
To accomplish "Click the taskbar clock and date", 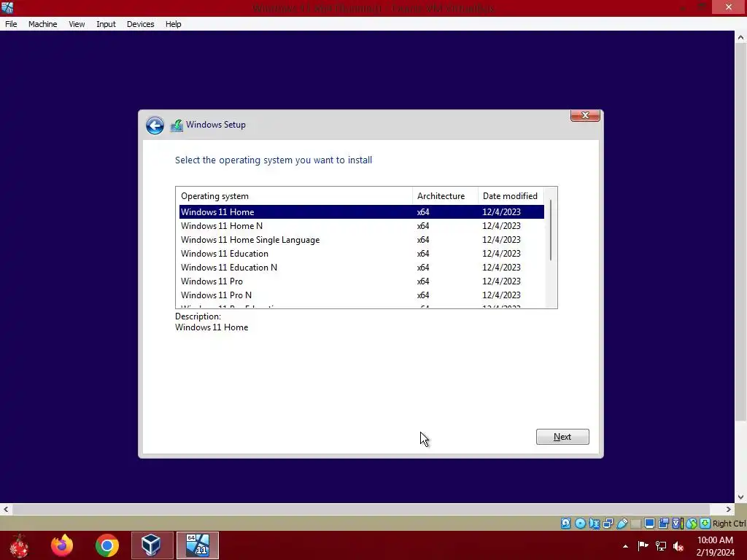I will pos(715,545).
